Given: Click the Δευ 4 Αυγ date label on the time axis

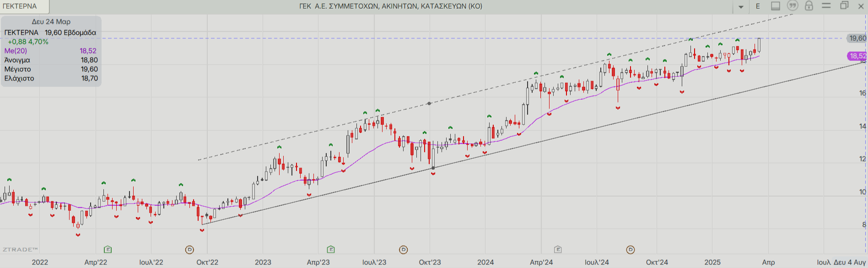Looking at the screenshot, I should tap(850, 262).
